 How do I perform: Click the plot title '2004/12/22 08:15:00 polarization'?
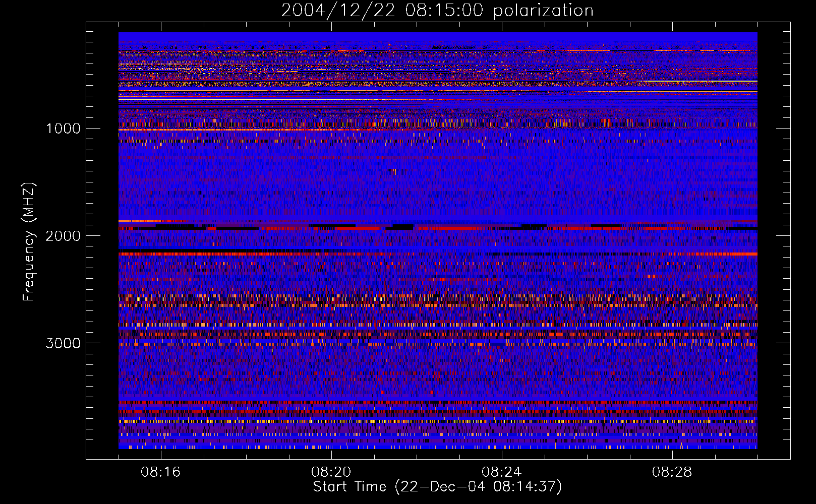(437, 11)
